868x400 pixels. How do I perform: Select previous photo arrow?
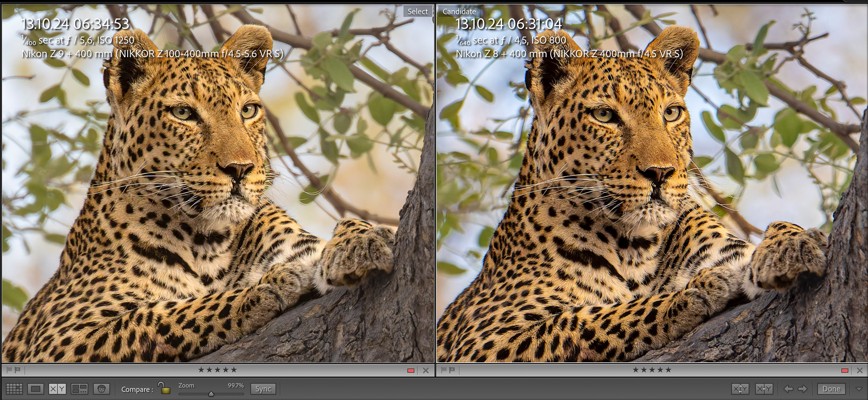pos(788,389)
